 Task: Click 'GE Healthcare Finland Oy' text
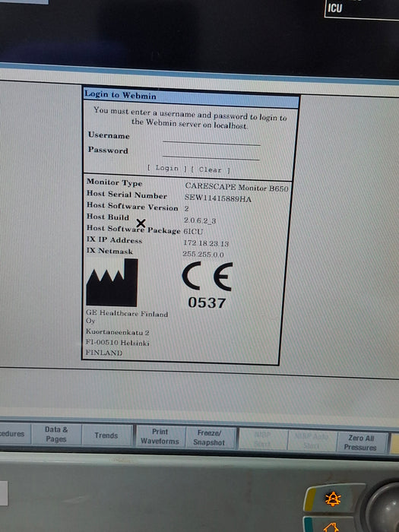tap(127, 317)
